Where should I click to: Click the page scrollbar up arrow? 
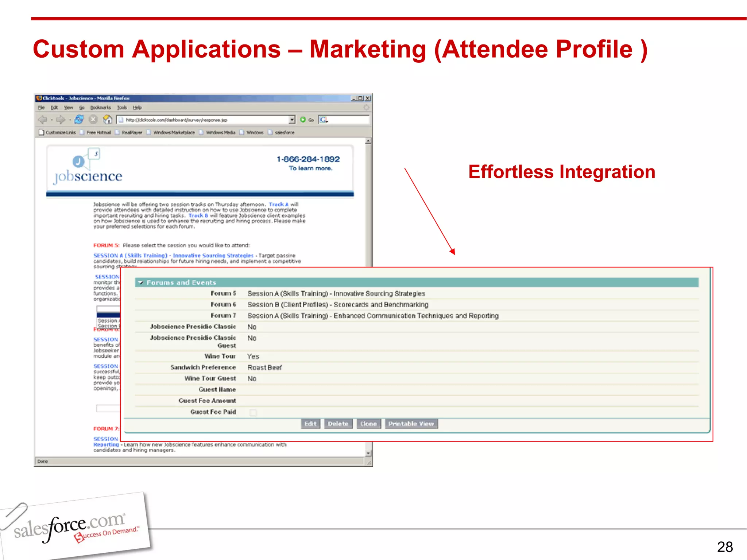click(x=368, y=141)
